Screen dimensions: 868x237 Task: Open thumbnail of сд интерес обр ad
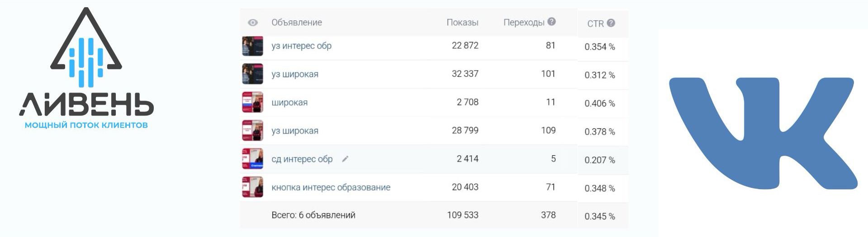point(252,159)
